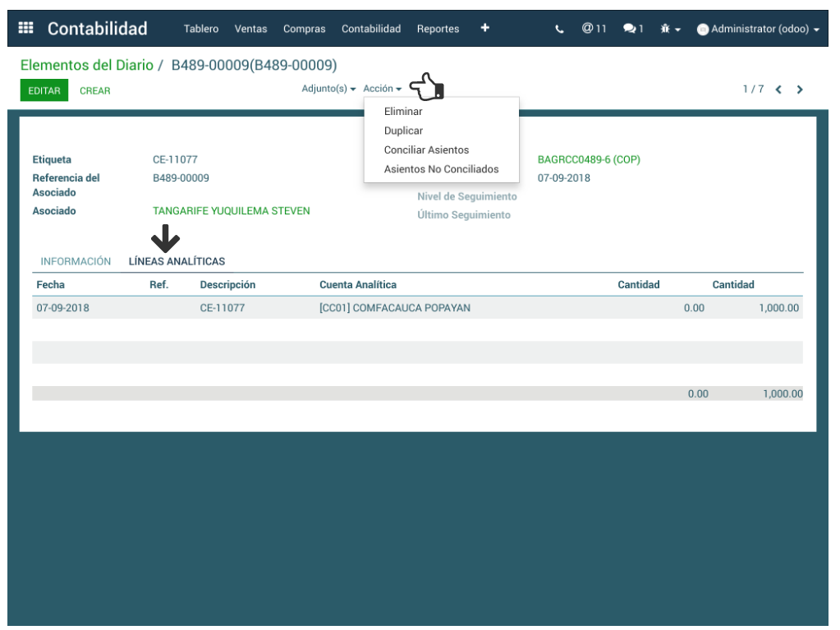Open associate Tangarife Yuquilema Steven link
The width and height of the screenshot is (840, 630).
point(231,211)
